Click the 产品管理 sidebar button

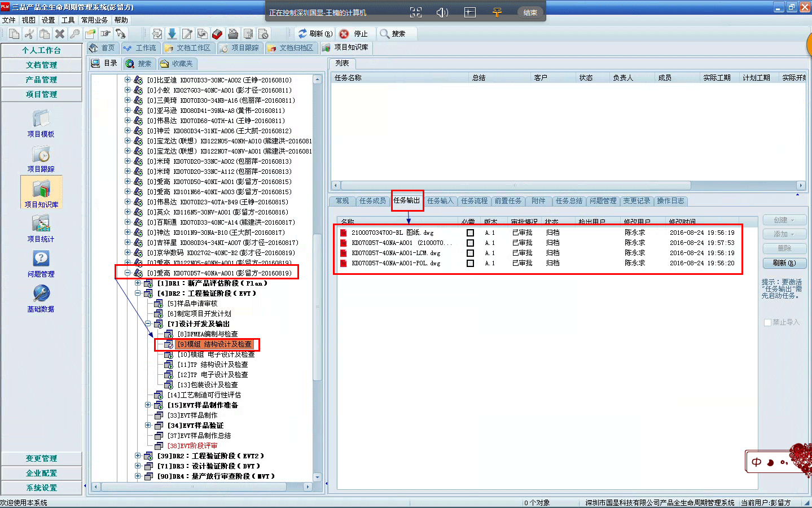pyautogui.click(x=41, y=80)
